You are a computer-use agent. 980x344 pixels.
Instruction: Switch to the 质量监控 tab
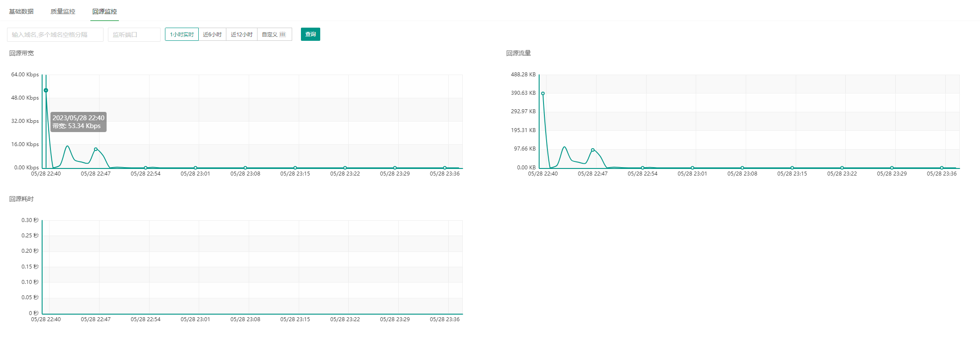point(63,11)
